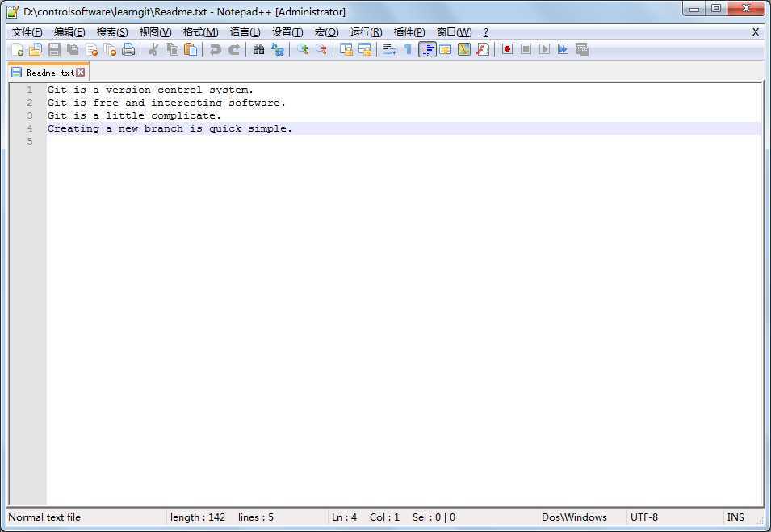771x532 pixels.
Task: Click the Paste clipboard icon
Action: 191,49
